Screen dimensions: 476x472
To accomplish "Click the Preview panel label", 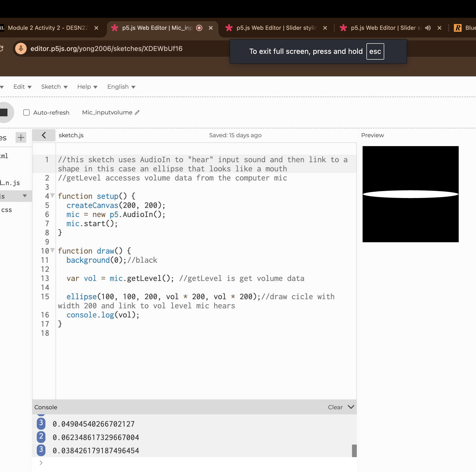I will click(x=372, y=135).
